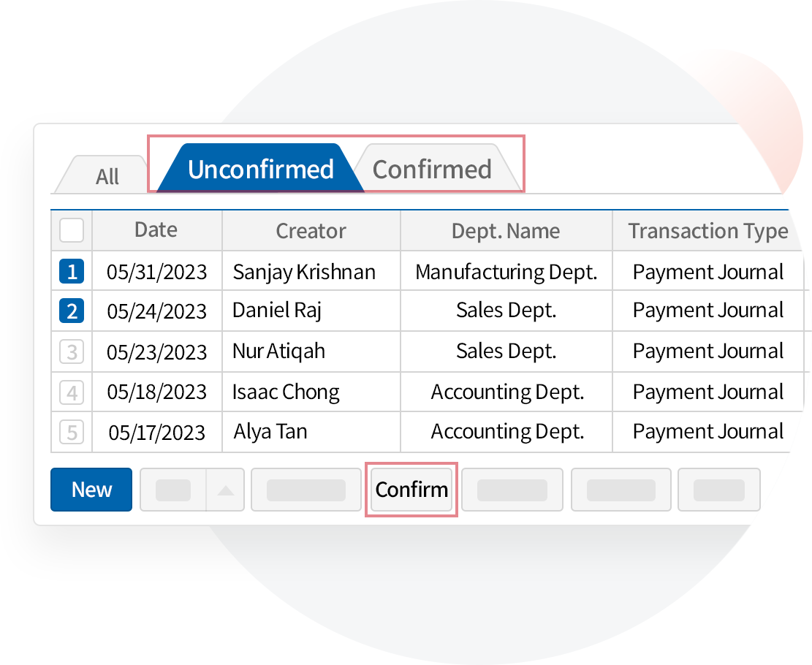Check the select-all checkbox in the table header
812x665 pixels.
71,230
